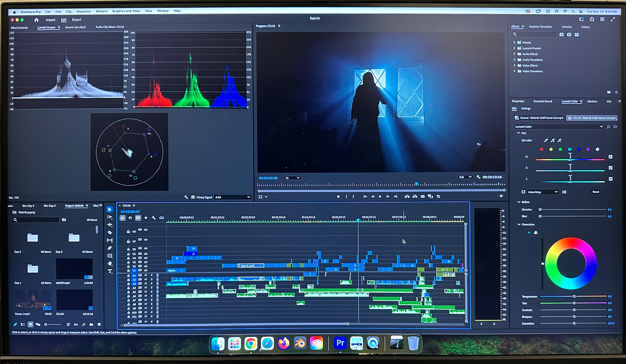Select the Razor tool in timeline toolbar
The image size is (626, 364).
[x=110, y=233]
